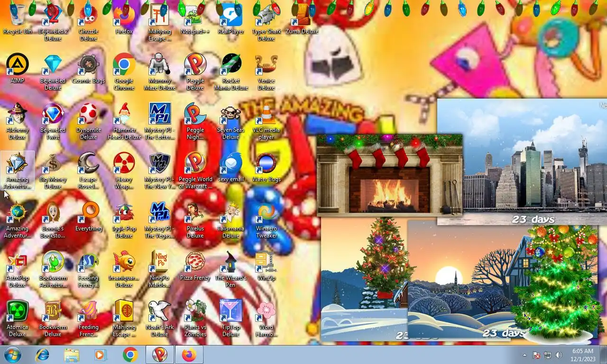Click the VLC media player shortcut
Image resolution: width=607 pixels, height=364 pixels.
[266, 121]
